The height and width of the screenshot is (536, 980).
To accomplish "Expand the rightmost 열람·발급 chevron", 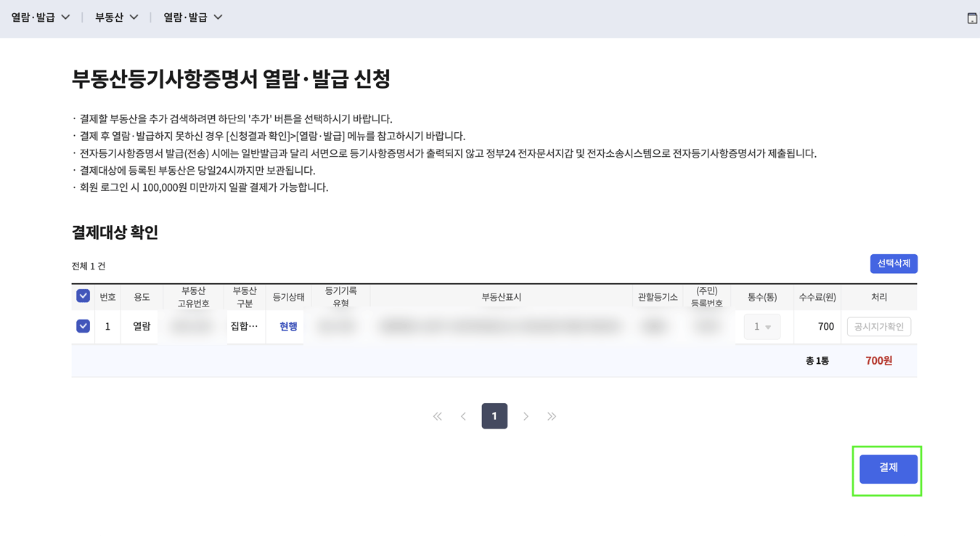I will (216, 17).
